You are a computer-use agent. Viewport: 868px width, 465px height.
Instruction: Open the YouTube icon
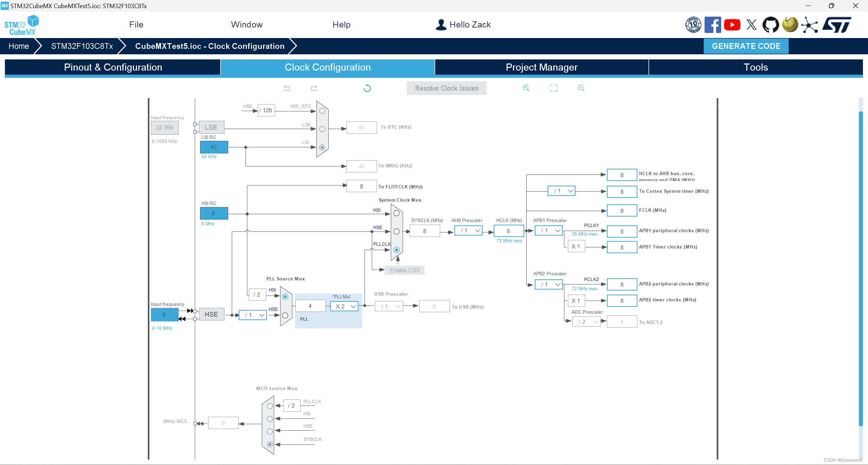tap(732, 25)
